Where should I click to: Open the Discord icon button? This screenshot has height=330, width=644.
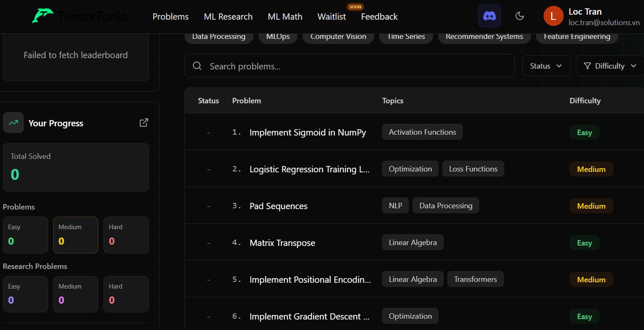(x=490, y=16)
